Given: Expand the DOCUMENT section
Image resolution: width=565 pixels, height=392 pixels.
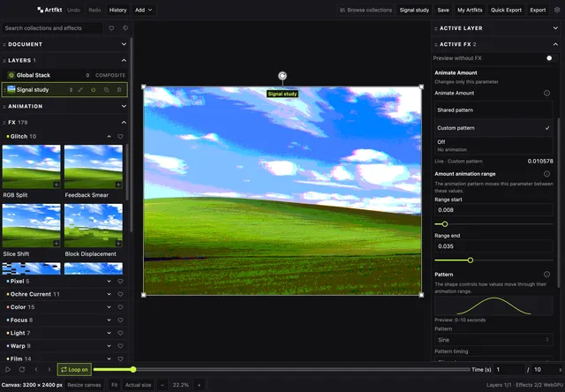Looking at the screenshot, I should (x=124, y=44).
